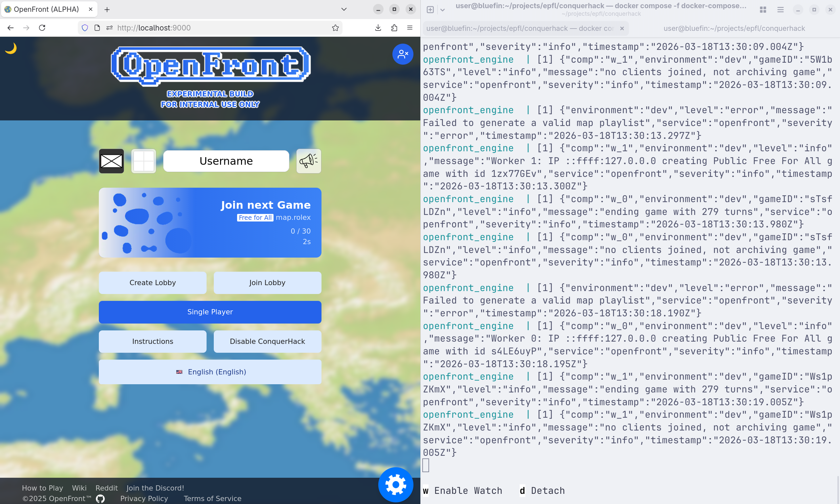Image resolution: width=840 pixels, height=504 pixels.
Task: Open the account login icon button
Action: coord(403,54)
